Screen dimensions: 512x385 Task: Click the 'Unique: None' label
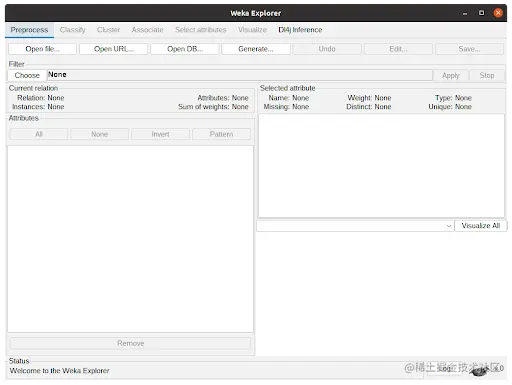pos(450,107)
